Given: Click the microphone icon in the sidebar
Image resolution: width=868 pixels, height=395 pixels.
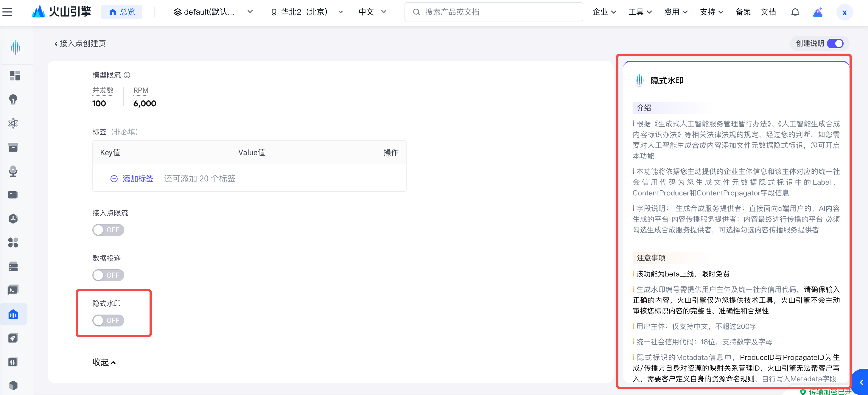Looking at the screenshot, I should [13, 171].
